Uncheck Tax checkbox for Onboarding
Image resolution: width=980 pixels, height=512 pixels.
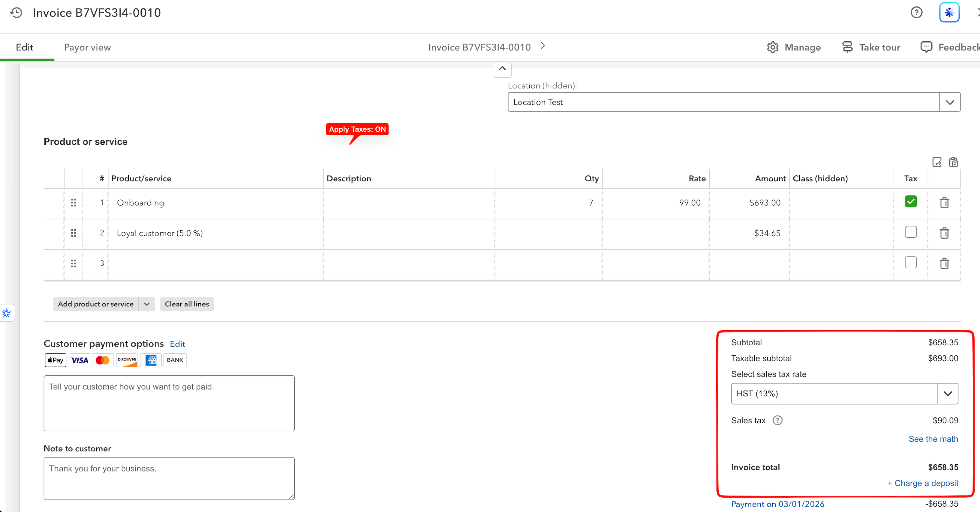tap(910, 201)
